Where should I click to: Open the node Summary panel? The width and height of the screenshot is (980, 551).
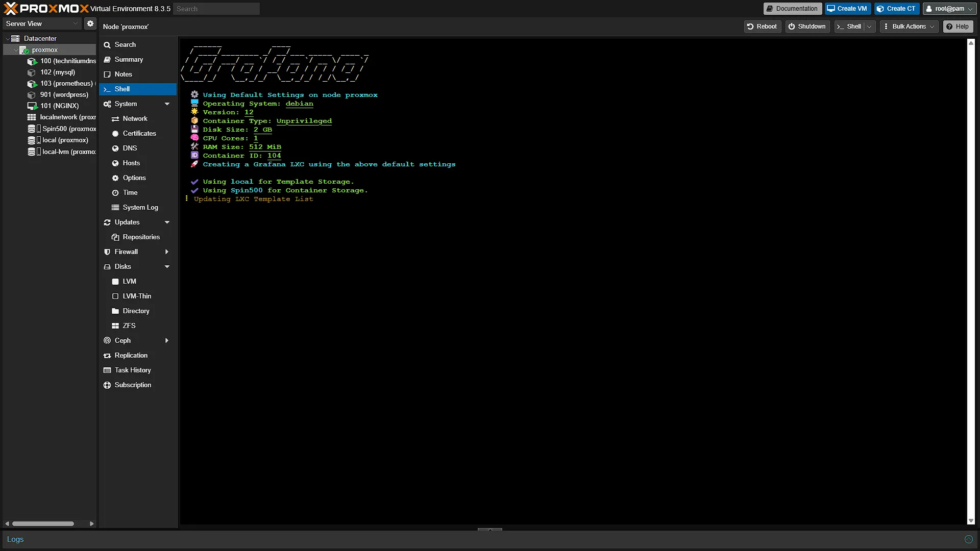point(138,59)
